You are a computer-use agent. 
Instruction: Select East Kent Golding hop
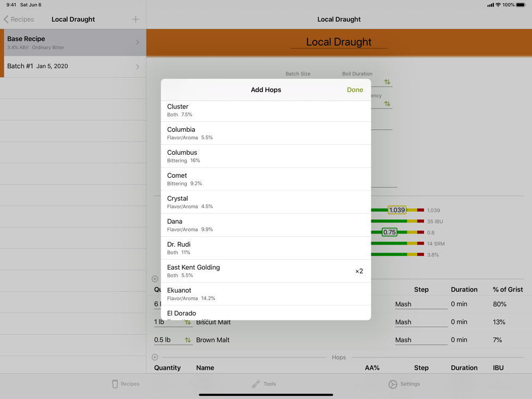tap(265, 271)
